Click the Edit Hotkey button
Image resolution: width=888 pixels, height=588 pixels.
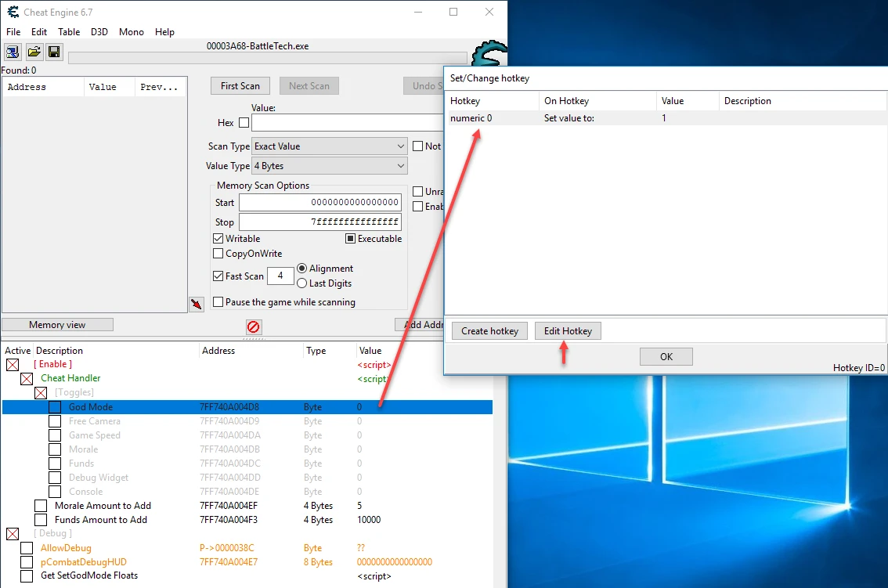click(568, 331)
